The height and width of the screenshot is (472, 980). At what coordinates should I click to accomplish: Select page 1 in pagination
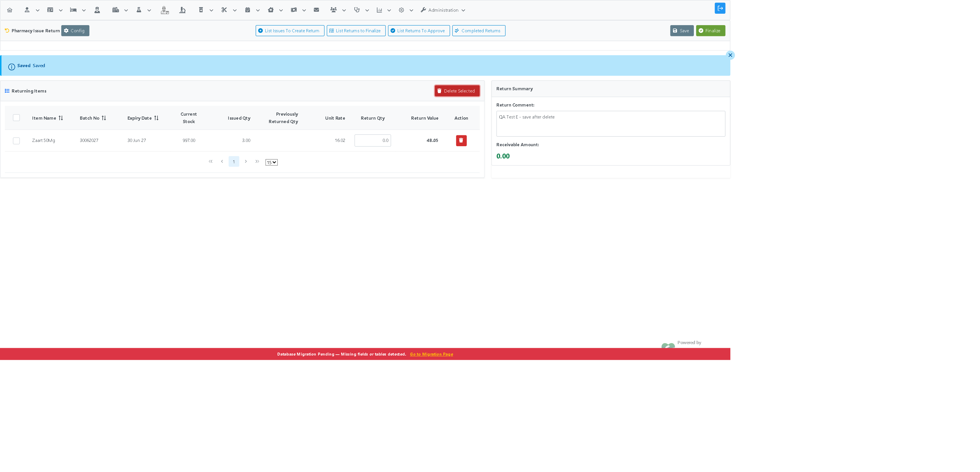(234, 161)
